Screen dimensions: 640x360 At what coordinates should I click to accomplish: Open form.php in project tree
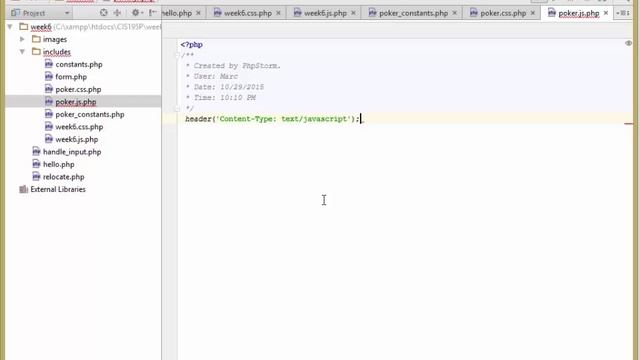(71, 77)
